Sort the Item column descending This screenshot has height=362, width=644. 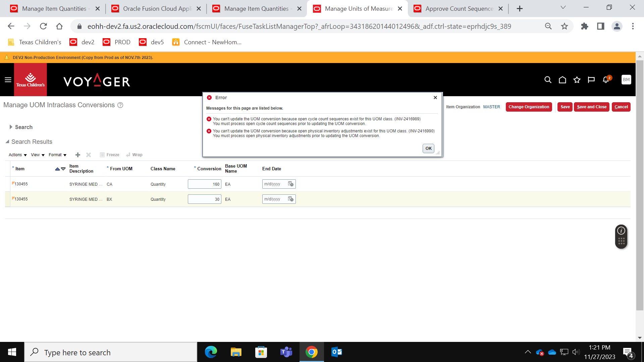62,169
